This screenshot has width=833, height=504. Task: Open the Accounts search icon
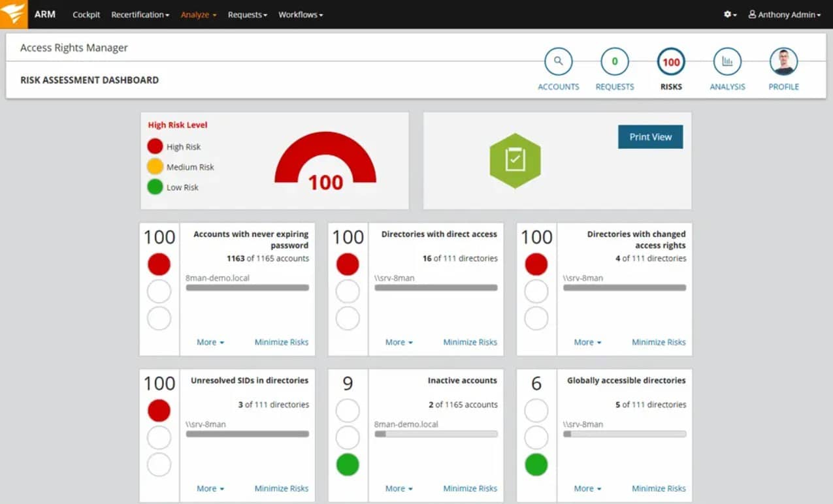tap(558, 62)
